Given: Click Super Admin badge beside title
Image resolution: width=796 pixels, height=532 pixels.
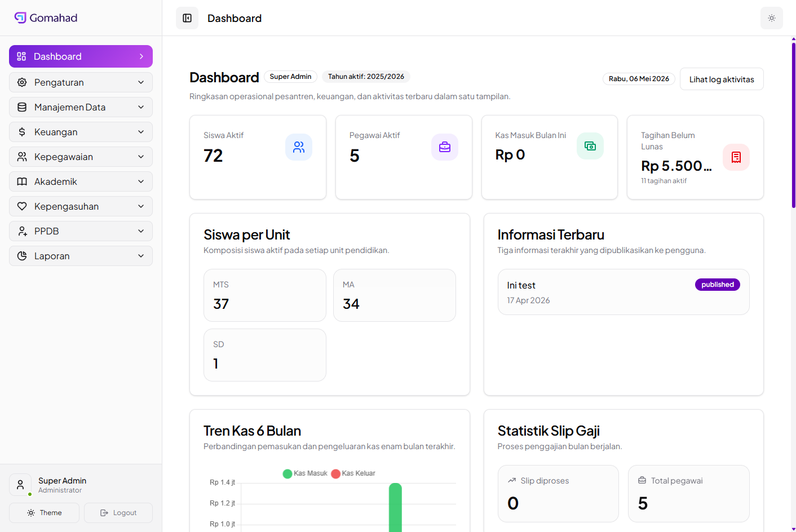Looking at the screenshot, I should pos(290,77).
